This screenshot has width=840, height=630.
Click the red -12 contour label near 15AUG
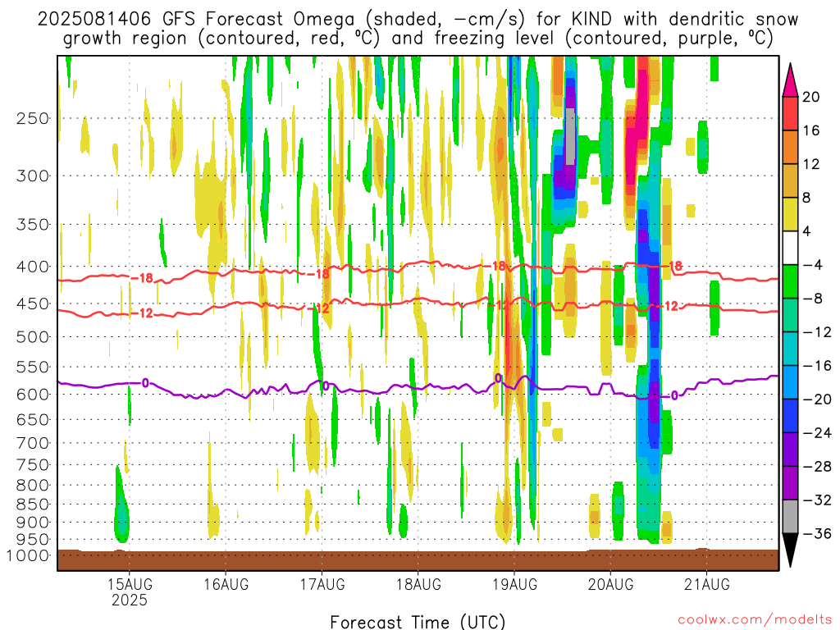click(143, 313)
